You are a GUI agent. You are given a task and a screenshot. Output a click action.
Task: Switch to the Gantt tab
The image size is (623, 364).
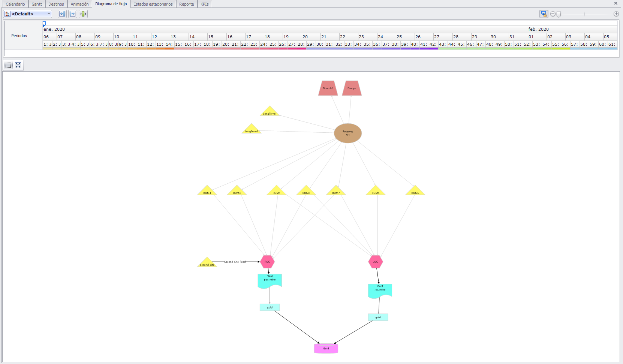pos(37,4)
